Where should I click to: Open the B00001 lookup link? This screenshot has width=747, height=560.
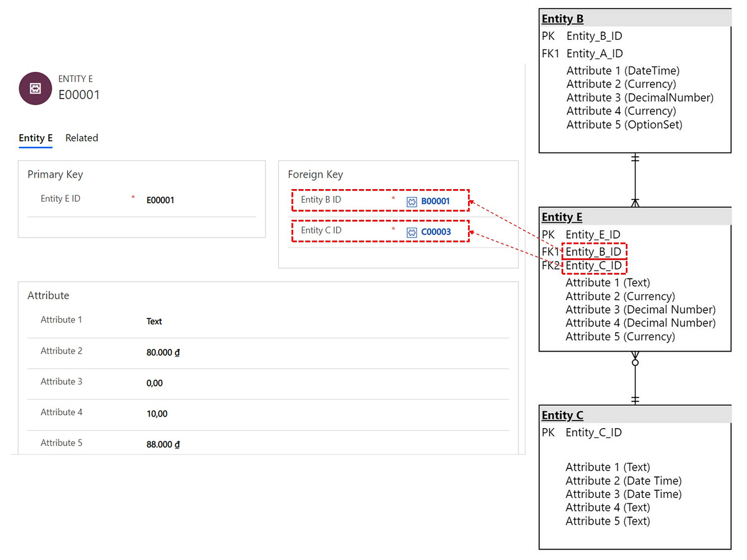coord(435,201)
